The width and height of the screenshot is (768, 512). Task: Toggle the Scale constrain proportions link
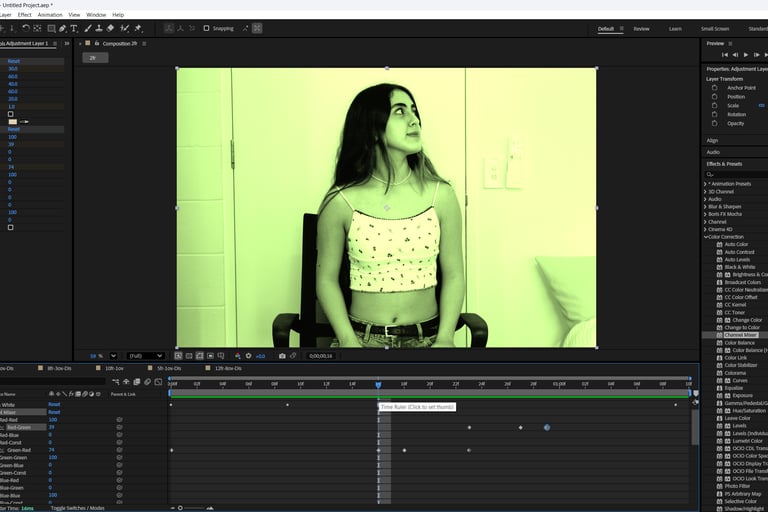click(x=762, y=105)
